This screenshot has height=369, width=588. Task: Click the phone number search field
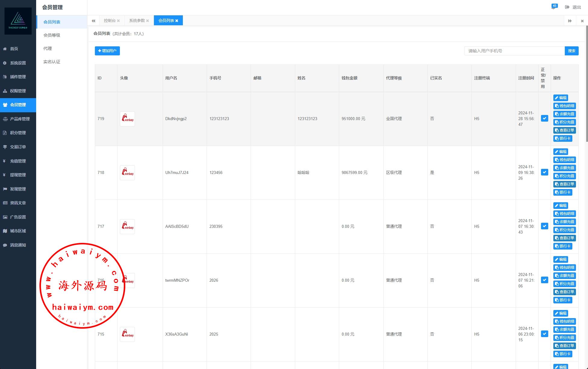[x=514, y=51]
